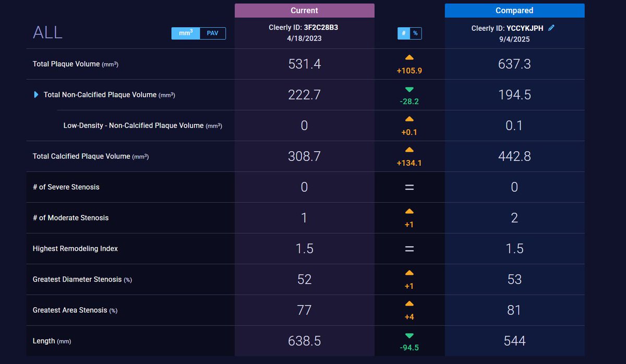The image size is (626, 364).
Task: Click compared Length value 544
Action: tap(514, 341)
